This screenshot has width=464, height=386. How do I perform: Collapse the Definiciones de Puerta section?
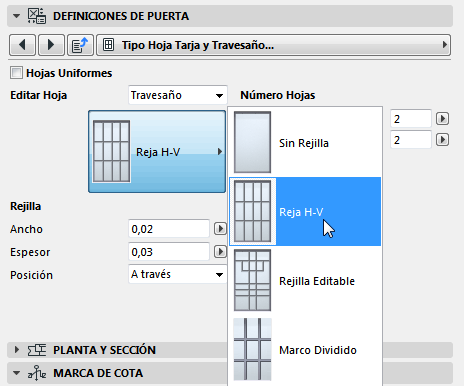(16, 16)
